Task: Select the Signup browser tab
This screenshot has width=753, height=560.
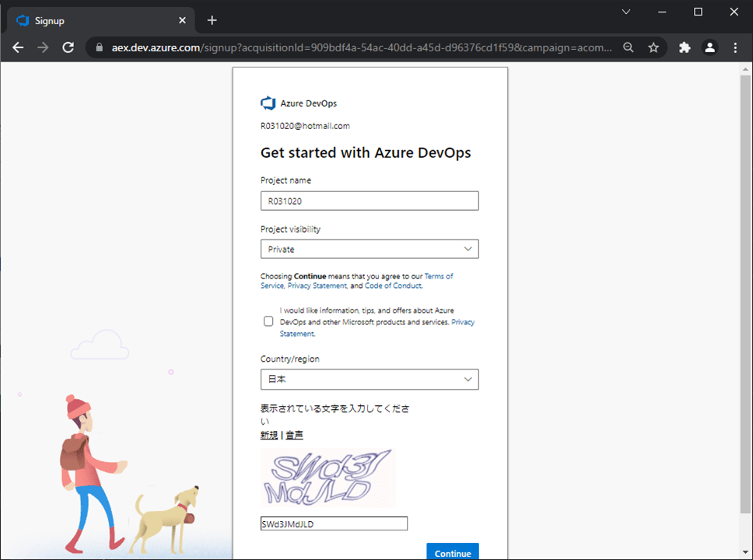Action: click(101, 21)
